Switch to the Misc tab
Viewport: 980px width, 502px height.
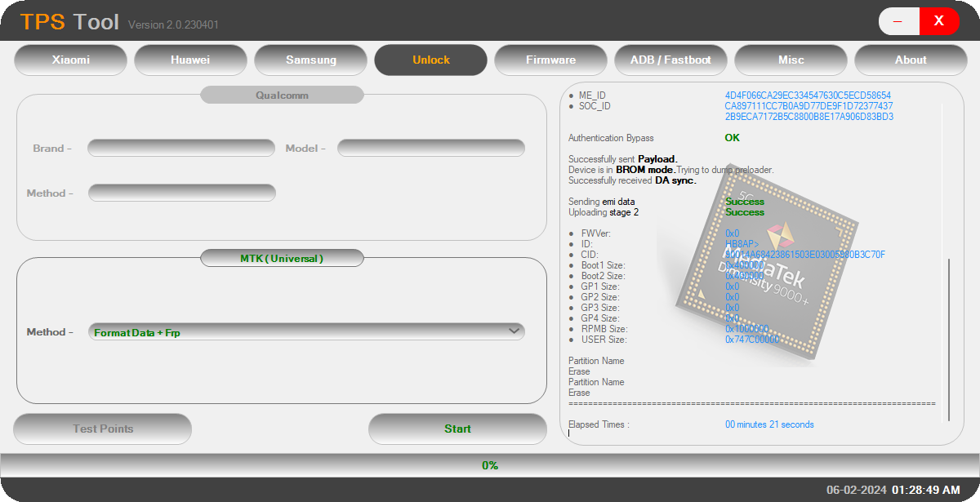[791, 60]
